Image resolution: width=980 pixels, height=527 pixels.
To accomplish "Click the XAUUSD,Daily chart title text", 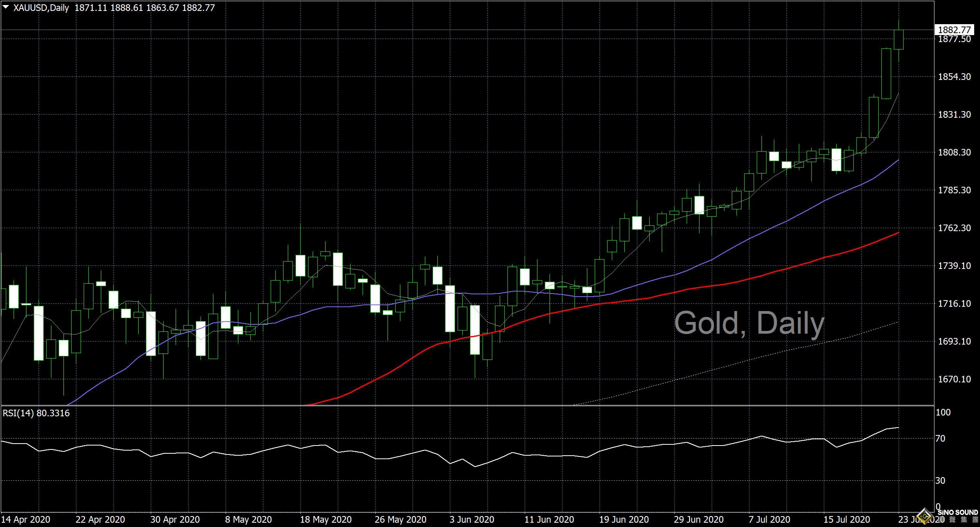I will 41,8.
